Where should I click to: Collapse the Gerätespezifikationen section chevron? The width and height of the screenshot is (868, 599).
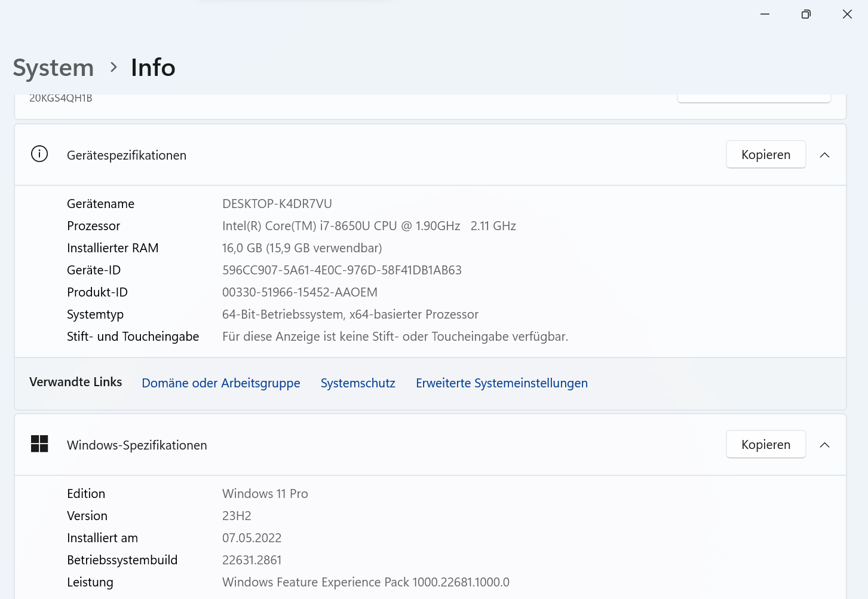(x=825, y=155)
